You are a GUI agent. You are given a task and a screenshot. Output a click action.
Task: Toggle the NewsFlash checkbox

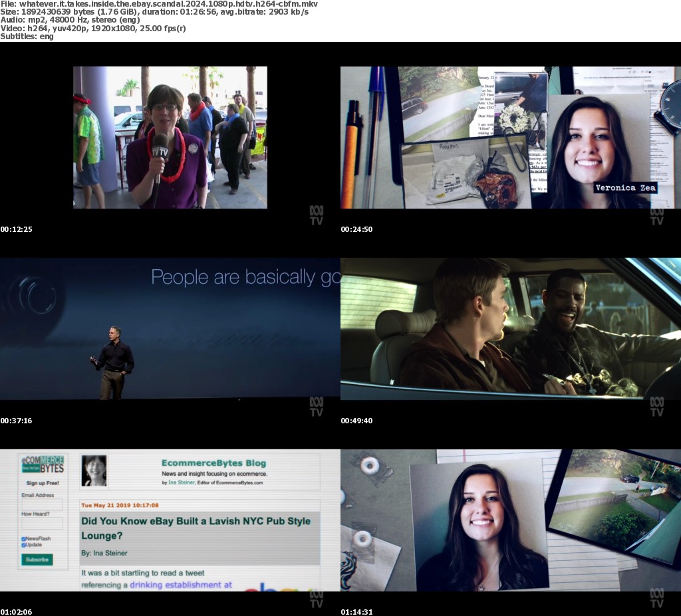pyautogui.click(x=24, y=539)
